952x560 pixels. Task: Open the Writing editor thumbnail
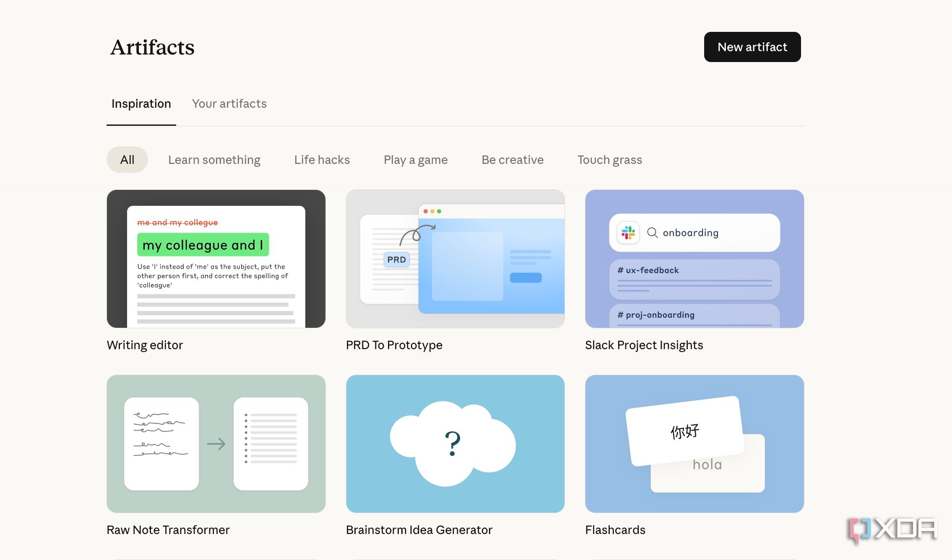coord(216,259)
